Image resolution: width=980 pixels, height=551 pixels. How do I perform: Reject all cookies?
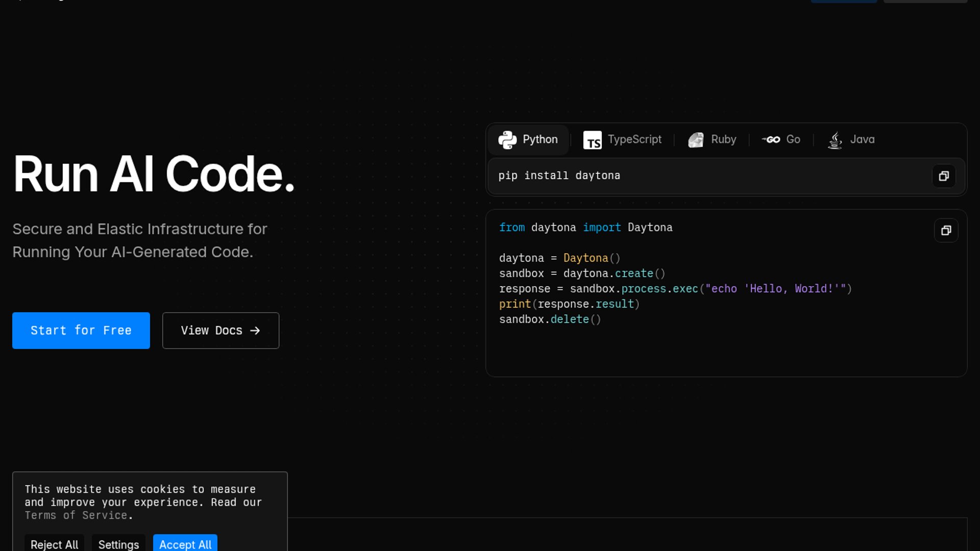coord(55,544)
